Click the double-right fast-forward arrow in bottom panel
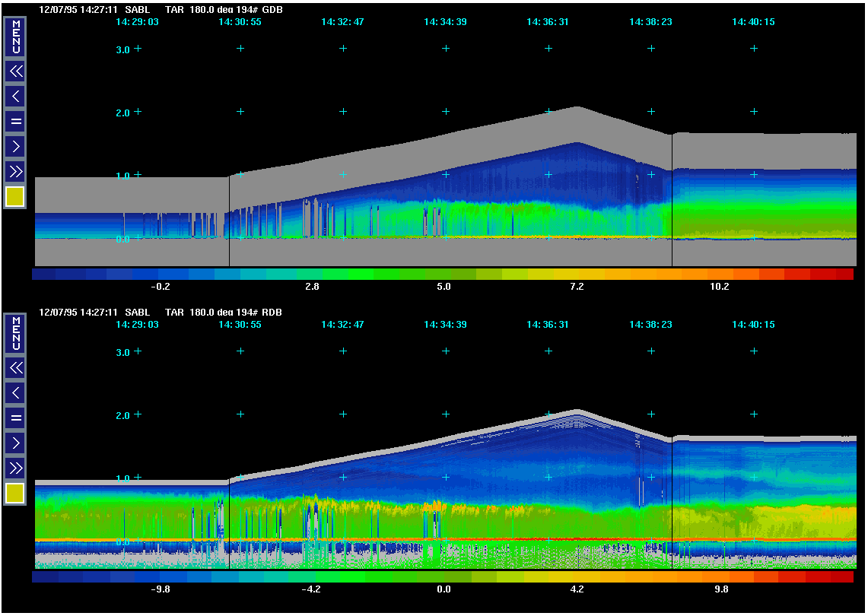This screenshot has height=616, width=868. pos(15,468)
